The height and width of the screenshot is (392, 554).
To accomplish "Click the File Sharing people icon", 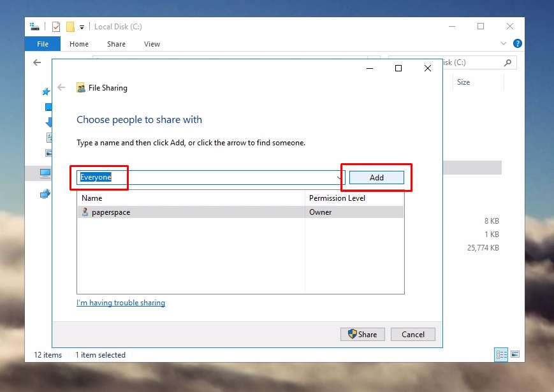I will pyautogui.click(x=81, y=87).
